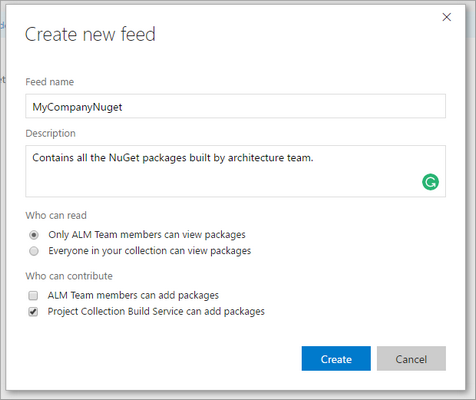Select Everyone in your collection can view packages

[34, 251]
